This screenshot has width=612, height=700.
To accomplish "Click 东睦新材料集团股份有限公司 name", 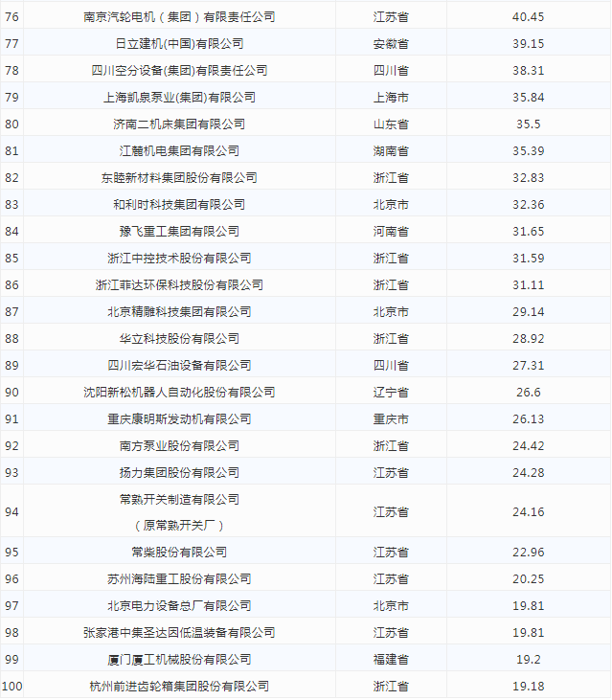I will coord(179,178).
